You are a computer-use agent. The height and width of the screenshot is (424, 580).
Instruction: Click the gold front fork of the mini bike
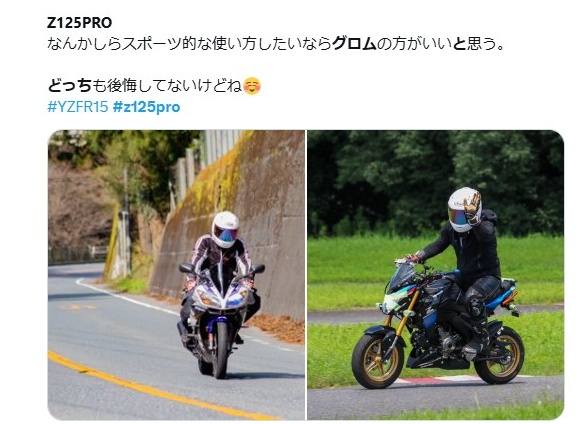[x=404, y=313]
